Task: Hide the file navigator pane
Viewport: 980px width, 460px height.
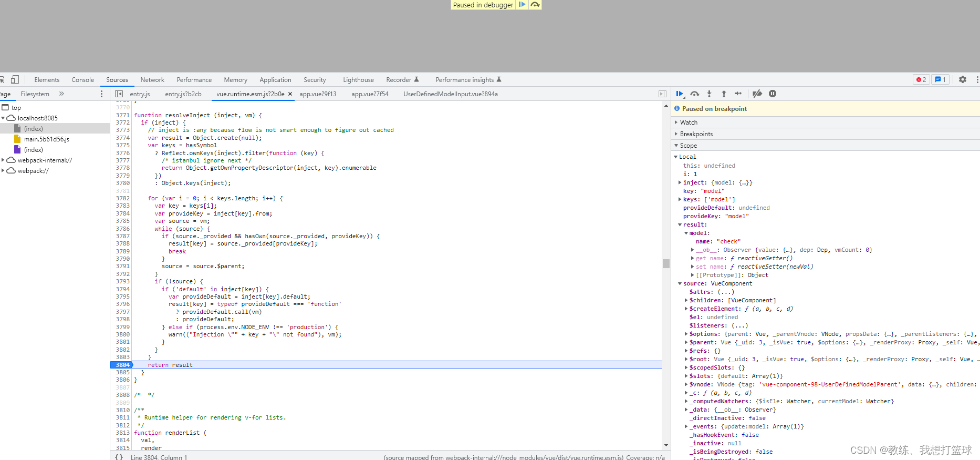Action: click(119, 94)
